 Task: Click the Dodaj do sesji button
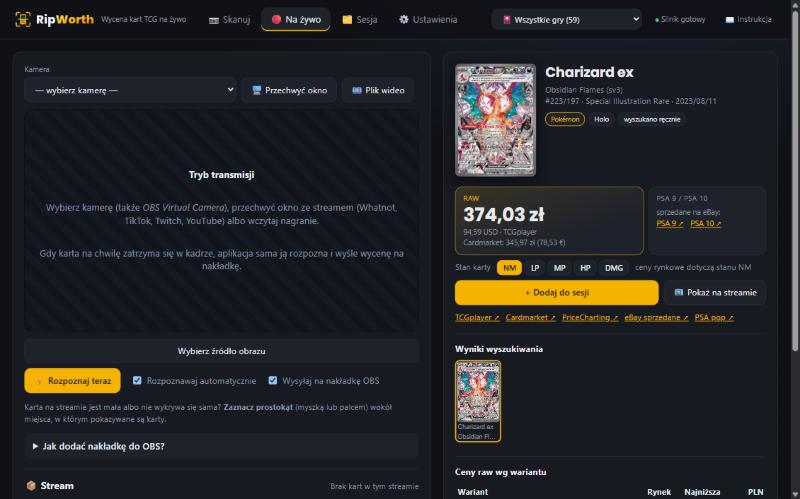[557, 292]
